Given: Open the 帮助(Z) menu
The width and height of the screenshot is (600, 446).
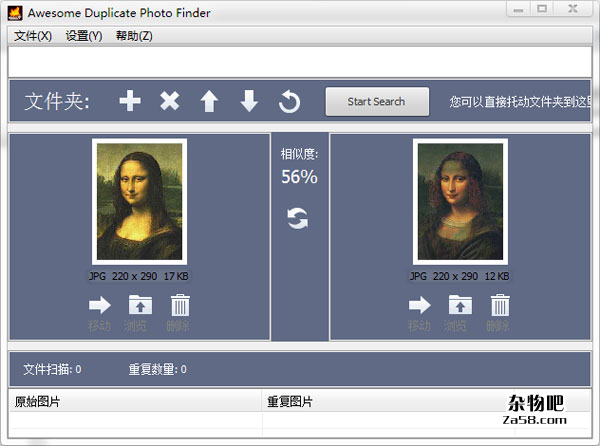Looking at the screenshot, I should point(134,36).
